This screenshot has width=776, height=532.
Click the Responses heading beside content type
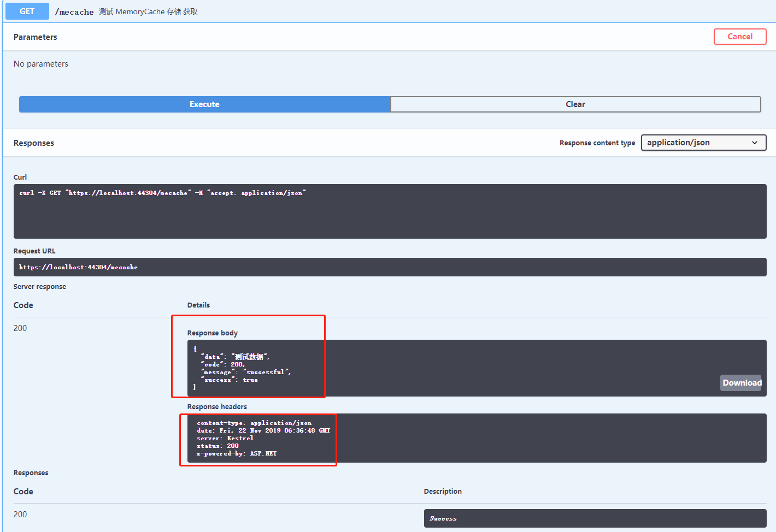click(34, 143)
